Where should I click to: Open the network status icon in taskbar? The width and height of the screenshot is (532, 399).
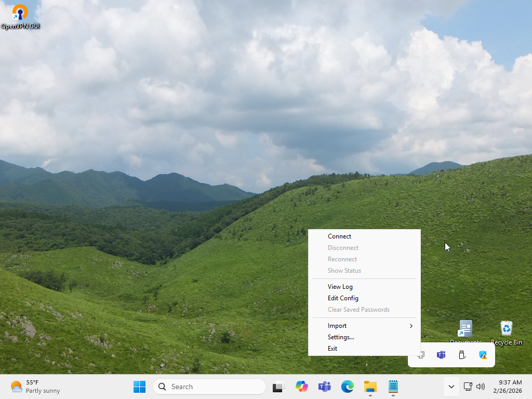[468, 387]
